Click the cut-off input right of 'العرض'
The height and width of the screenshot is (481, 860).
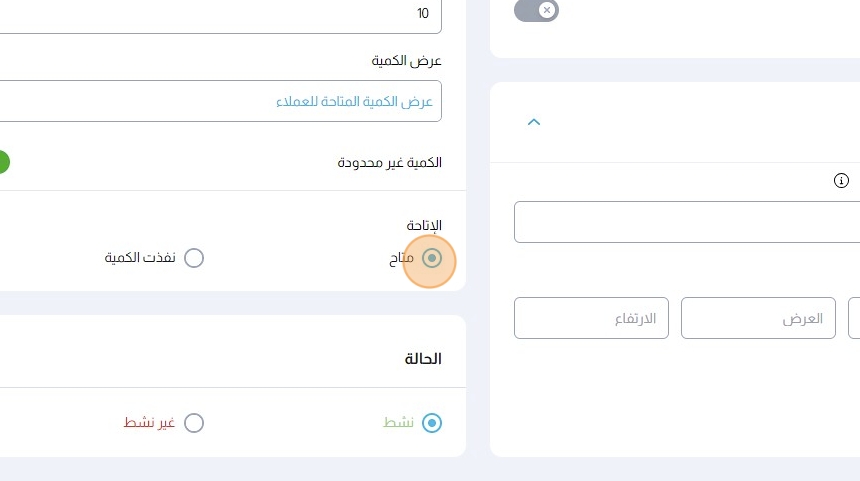(x=855, y=318)
